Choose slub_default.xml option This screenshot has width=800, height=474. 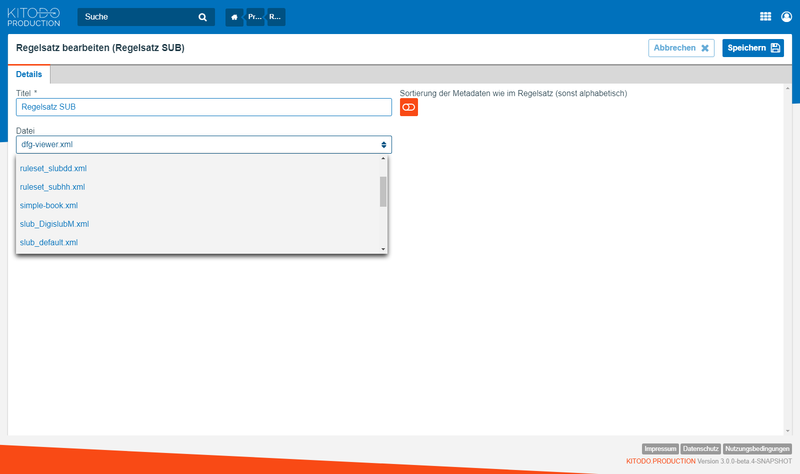[x=49, y=242]
